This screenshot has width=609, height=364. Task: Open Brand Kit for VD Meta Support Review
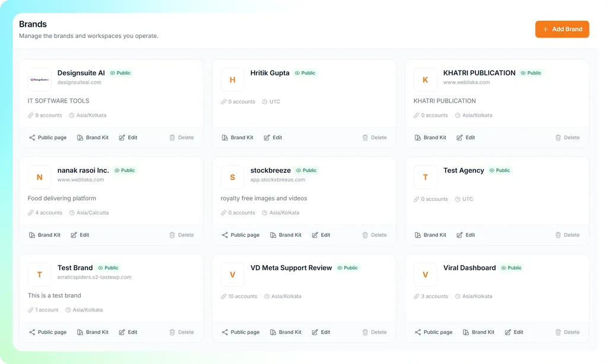coord(286,332)
